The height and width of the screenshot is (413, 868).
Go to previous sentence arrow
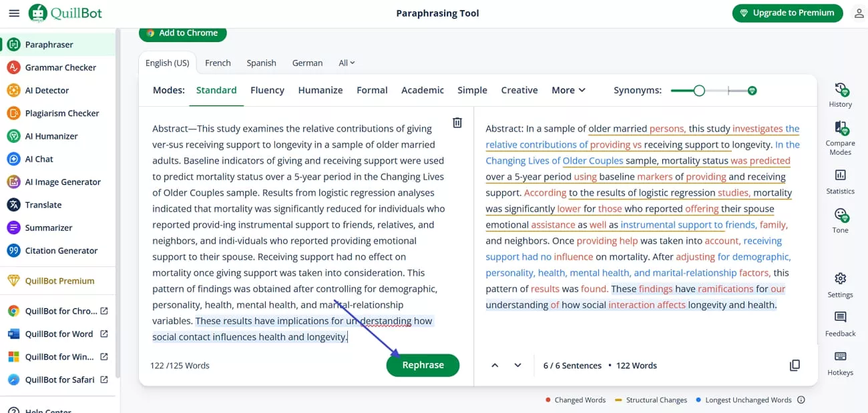tap(495, 365)
